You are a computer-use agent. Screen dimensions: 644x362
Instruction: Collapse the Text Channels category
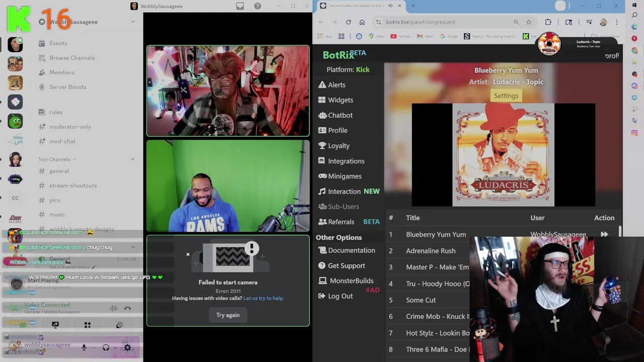pyautogui.click(x=56, y=159)
